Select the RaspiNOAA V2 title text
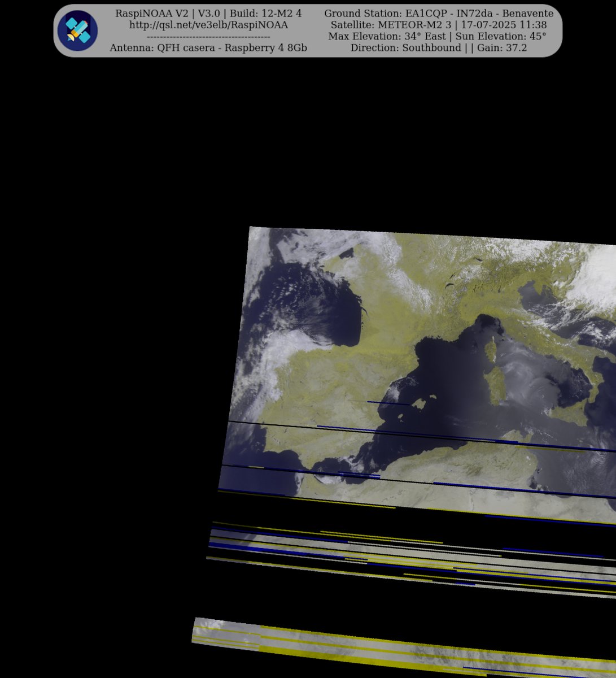 click(x=149, y=12)
